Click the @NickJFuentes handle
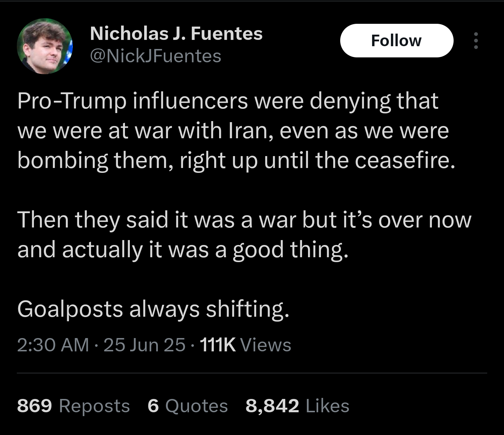The height and width of the screenshot is (435, 504). tap(156, 56)
